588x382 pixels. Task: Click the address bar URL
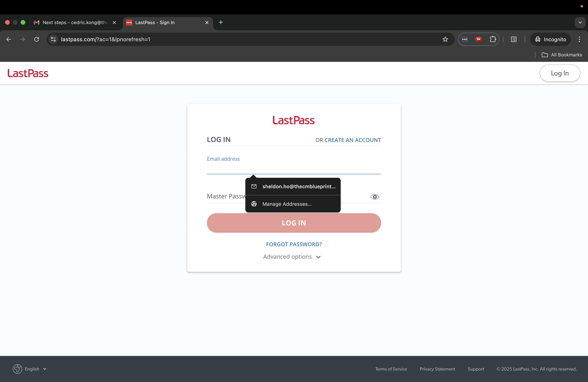coord(106,39)
